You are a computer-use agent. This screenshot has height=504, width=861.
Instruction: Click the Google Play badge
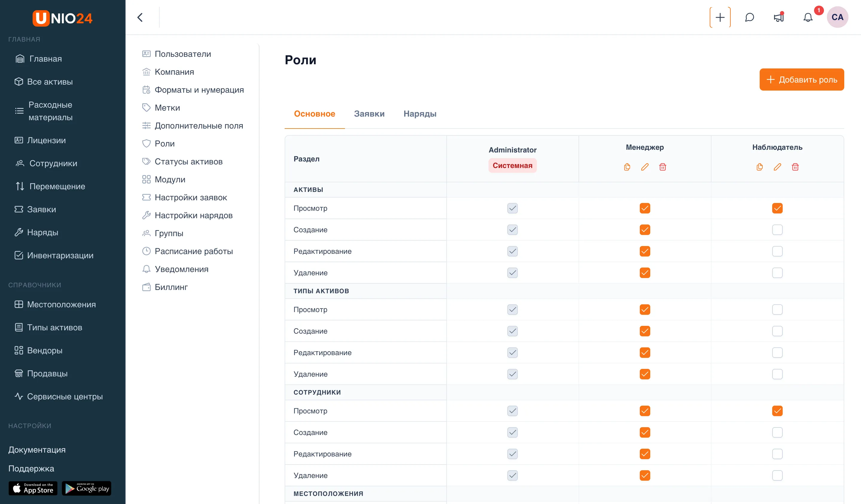(x=86, y=488)
